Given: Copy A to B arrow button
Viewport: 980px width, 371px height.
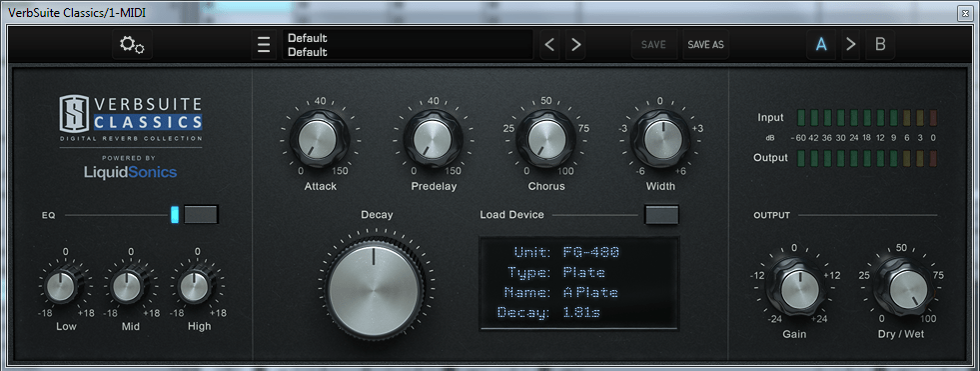Looking at the screenshot, I should coord(850,44).
